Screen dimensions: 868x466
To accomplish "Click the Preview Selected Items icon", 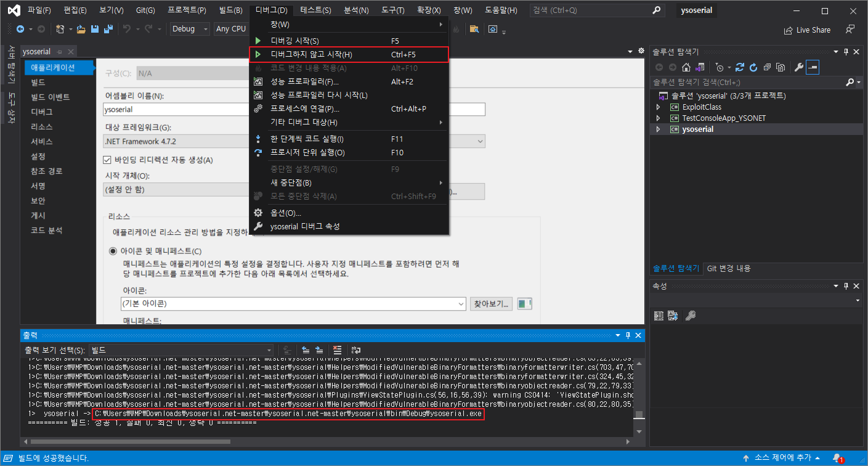I will [813, 67].
